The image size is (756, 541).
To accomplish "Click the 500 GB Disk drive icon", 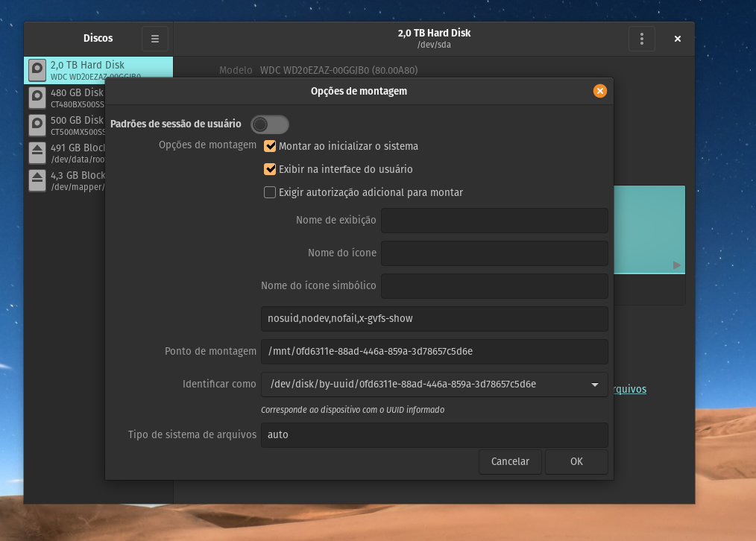I will [37, 125].
